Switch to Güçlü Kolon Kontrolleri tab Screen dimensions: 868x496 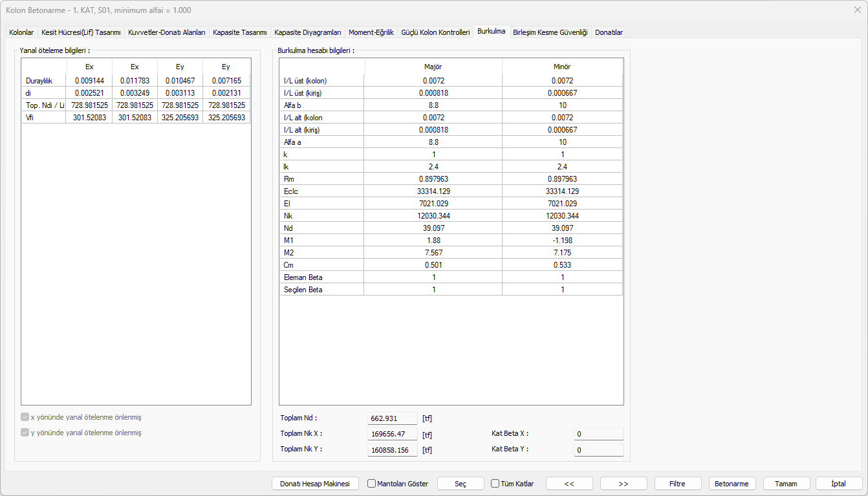pyautogui.click(x=435, y=32)
